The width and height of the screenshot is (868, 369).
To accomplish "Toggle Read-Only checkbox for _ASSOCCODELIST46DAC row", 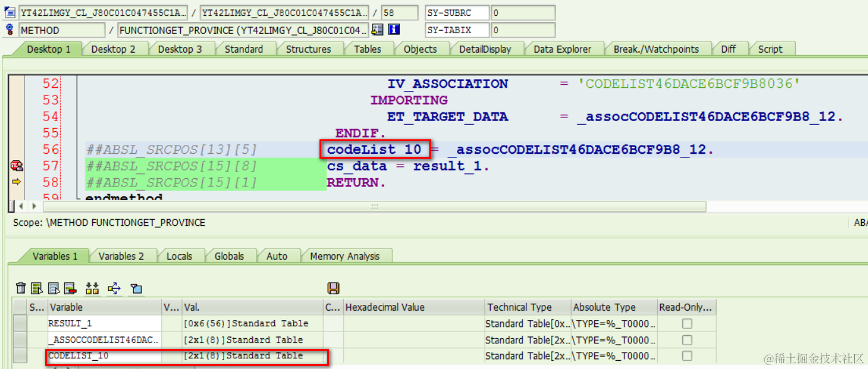I will [687, 340].
